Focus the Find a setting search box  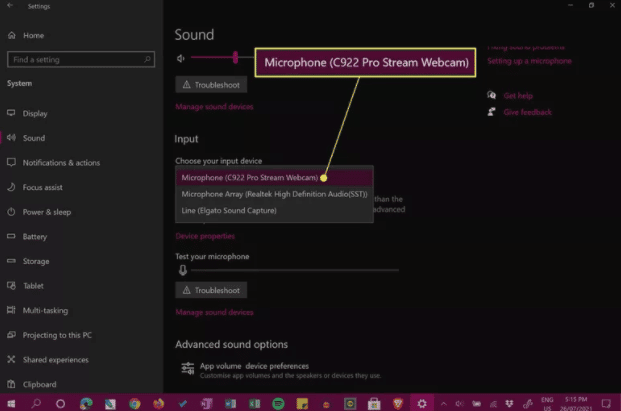(81, 59)
